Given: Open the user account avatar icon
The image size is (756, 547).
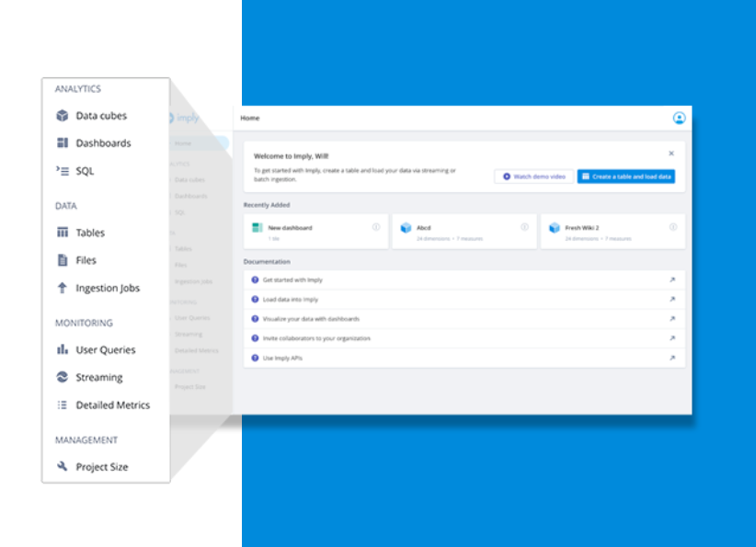Looking at the screenshot, I should click(x=679, y=118).
